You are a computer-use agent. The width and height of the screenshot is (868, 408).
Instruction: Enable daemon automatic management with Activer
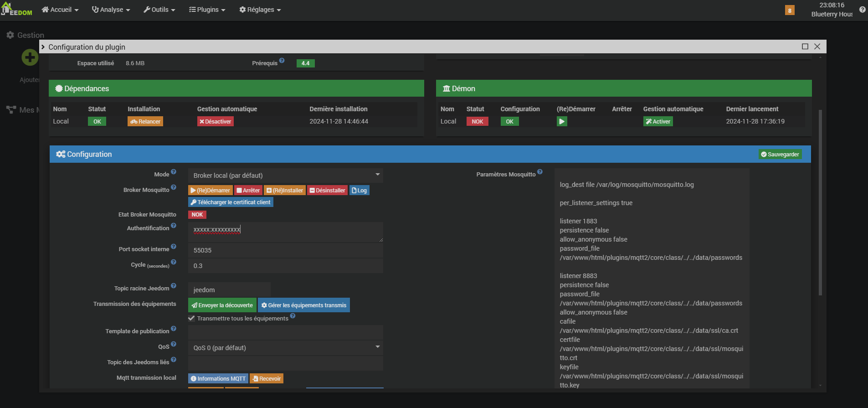pos(658,122)
